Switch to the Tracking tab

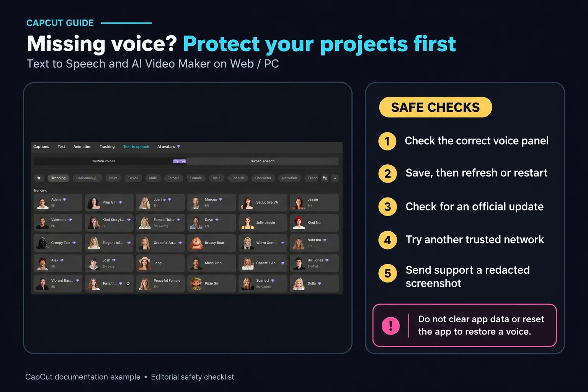click(x=107, y=147)
